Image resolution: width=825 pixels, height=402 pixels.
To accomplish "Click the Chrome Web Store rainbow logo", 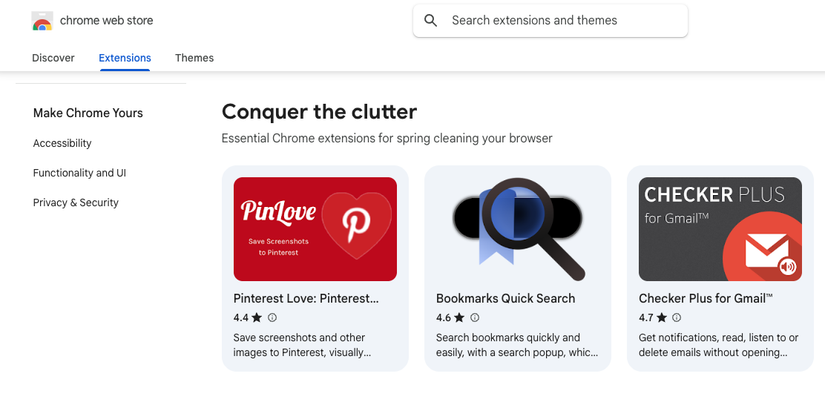I will [42, 21].
